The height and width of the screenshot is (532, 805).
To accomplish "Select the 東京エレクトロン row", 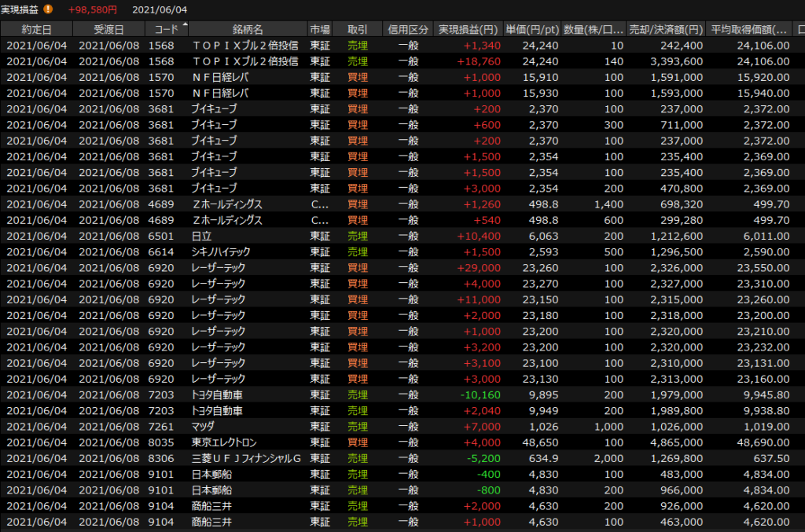I will [x=224, y=442].
